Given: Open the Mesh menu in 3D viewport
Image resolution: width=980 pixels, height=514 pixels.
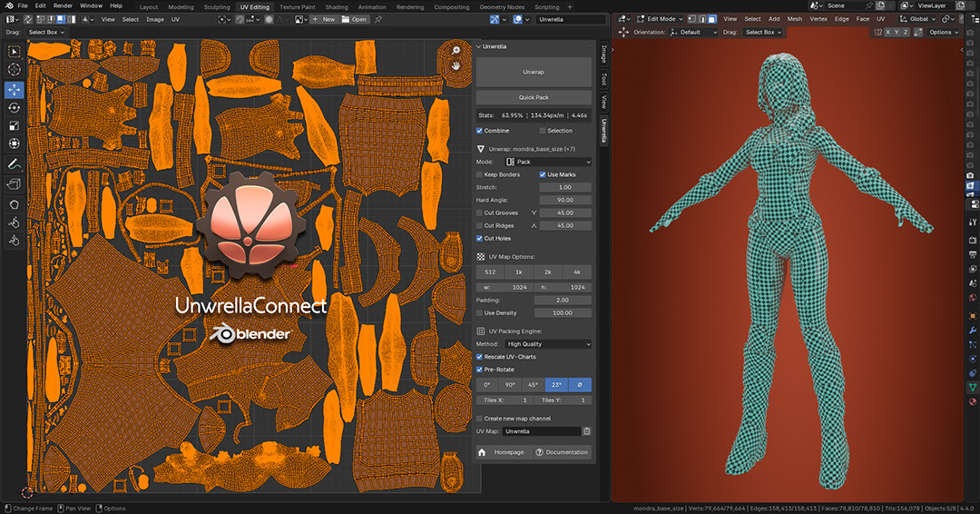Looking at the screenshot, I should point(794,19).
